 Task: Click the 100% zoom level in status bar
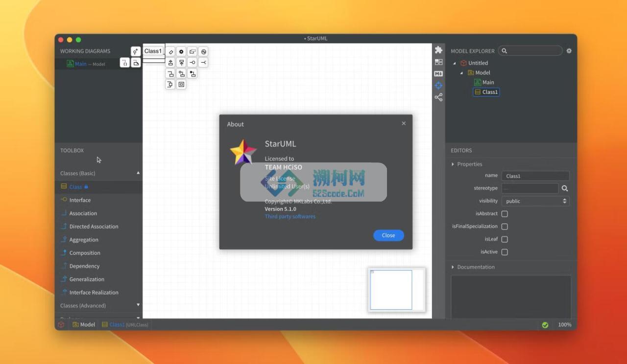[x=565, y=325]
